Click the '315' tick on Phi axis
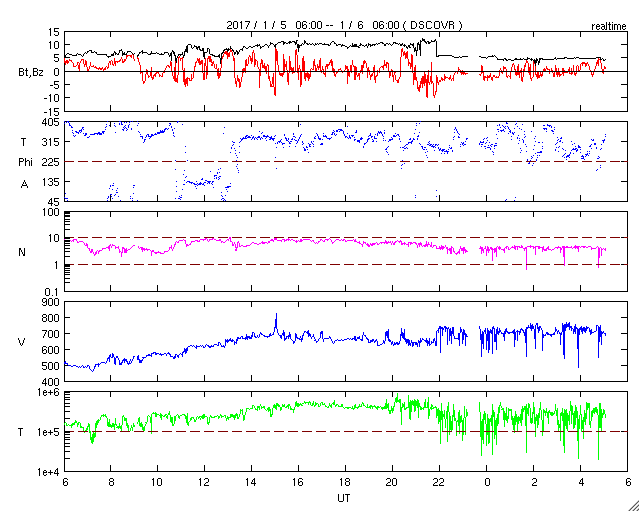640x512 pixels. 51,142
